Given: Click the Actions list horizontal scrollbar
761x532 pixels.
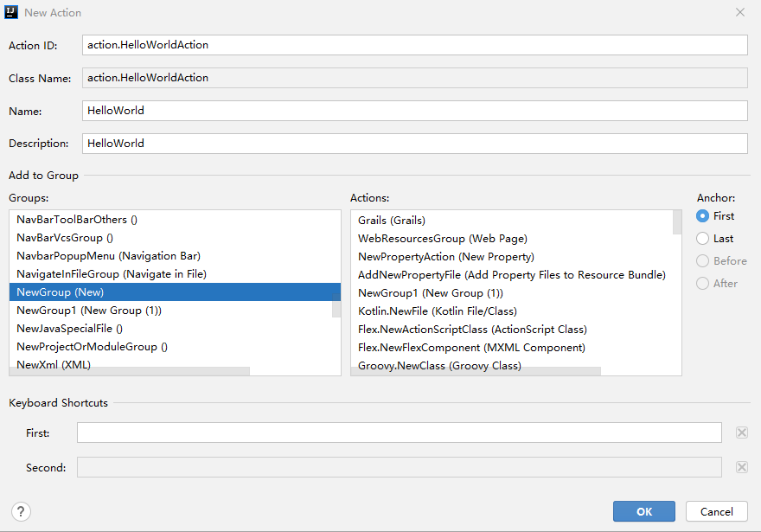Looking at the screenshot, I should click(476, 371).
